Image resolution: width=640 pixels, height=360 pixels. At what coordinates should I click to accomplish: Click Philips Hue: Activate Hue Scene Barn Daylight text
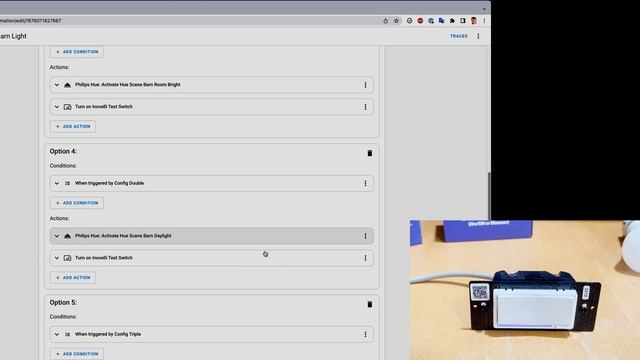coord(123,236)
